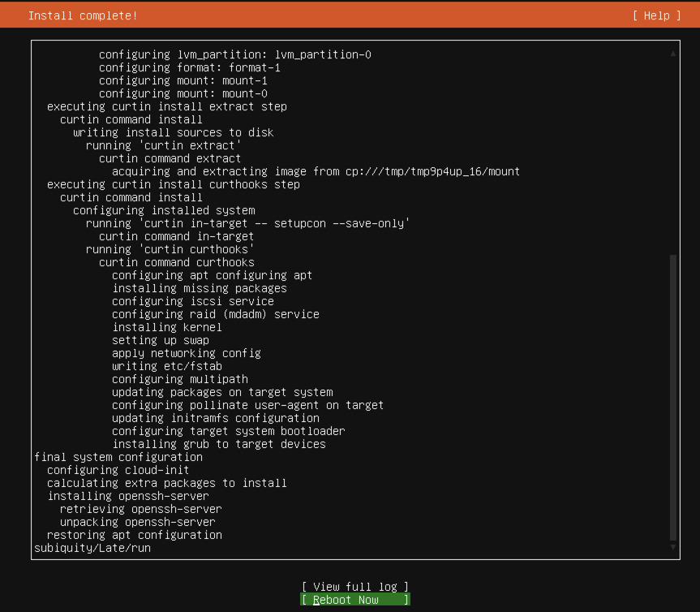Click 'updating packages on target system' line
700x612 pixels.
tap(222, 393)
